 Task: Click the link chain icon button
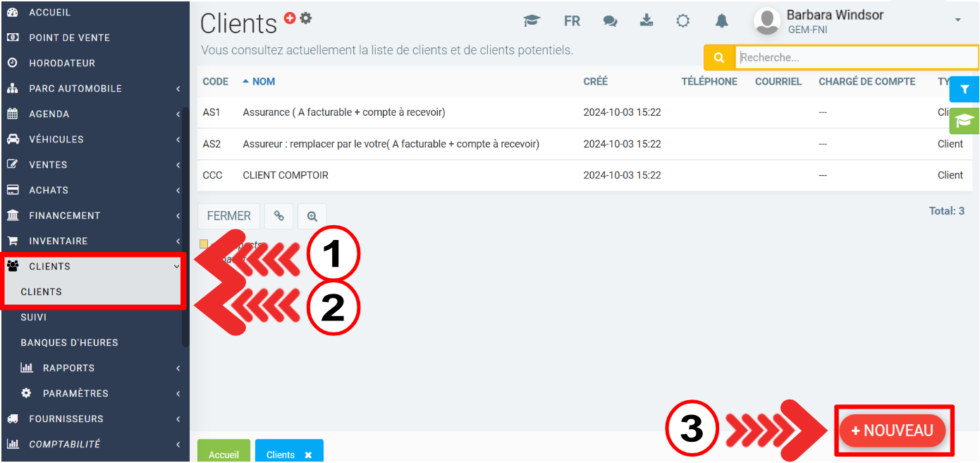point(279,217)
